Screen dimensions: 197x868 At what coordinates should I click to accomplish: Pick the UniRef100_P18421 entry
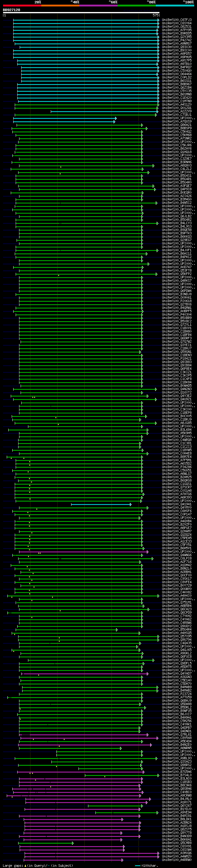(x=177, y=358)
